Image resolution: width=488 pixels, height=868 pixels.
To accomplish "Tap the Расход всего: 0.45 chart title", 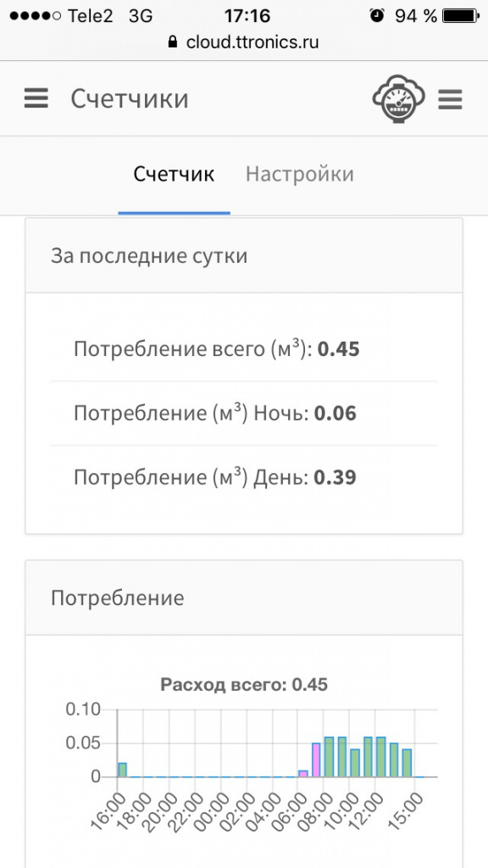I will [244, 685].
